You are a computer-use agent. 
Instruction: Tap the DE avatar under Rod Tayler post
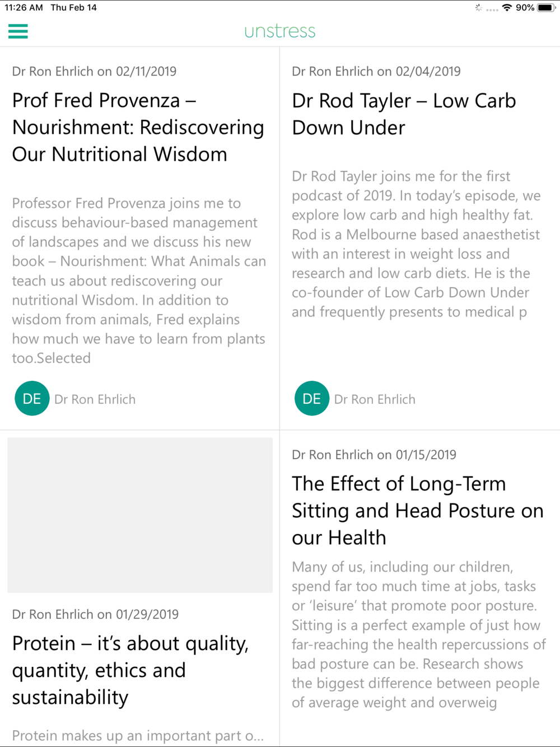click(x=312, y=398)
